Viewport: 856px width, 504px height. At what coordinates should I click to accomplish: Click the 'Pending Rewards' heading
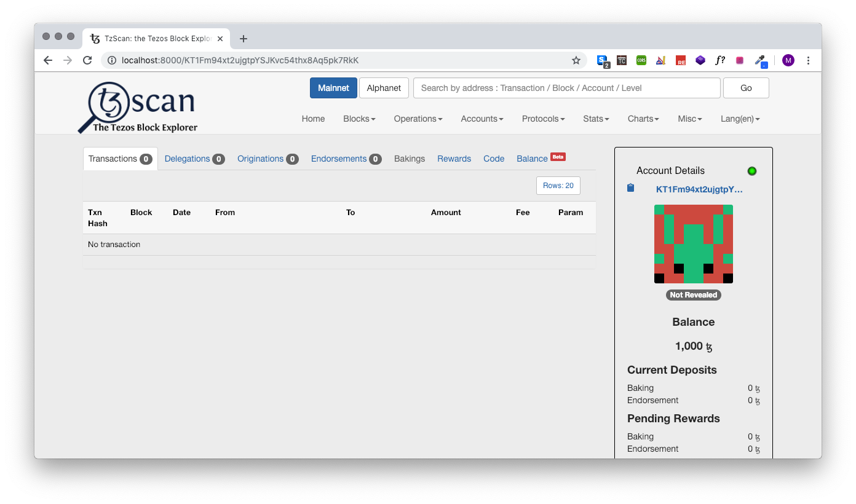pyautogui.click(x=673, y=419)
